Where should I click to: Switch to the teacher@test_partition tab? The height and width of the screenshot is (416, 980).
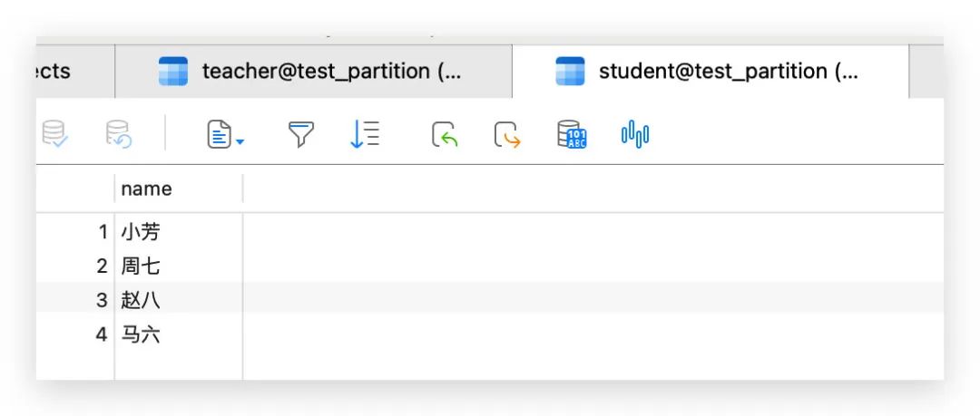click(313, 71)
